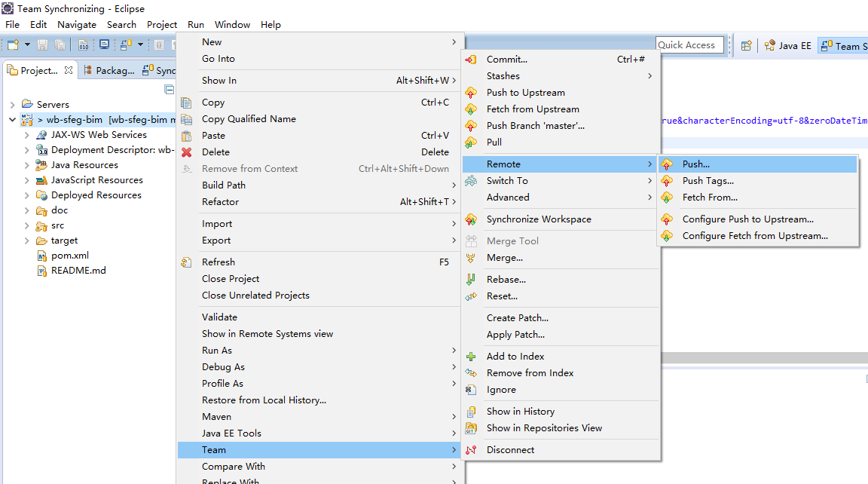Expand the Deployed Resources node

(x=26, y=195)
